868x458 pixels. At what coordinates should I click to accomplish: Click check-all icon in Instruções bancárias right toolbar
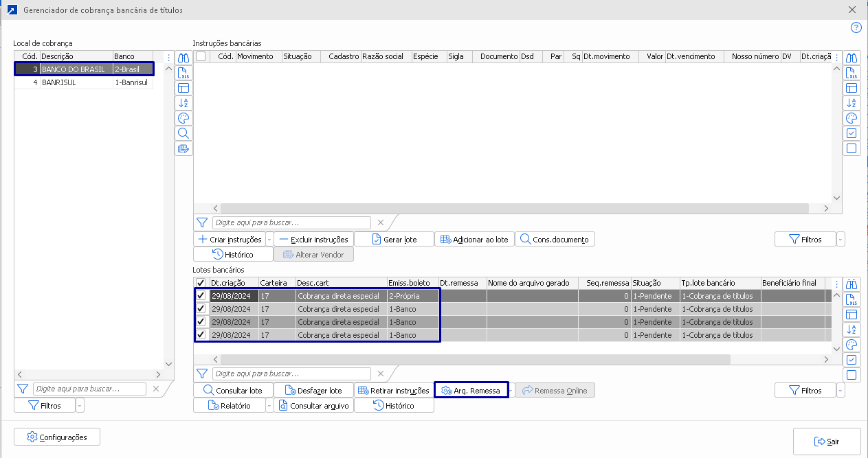(852, 133)
